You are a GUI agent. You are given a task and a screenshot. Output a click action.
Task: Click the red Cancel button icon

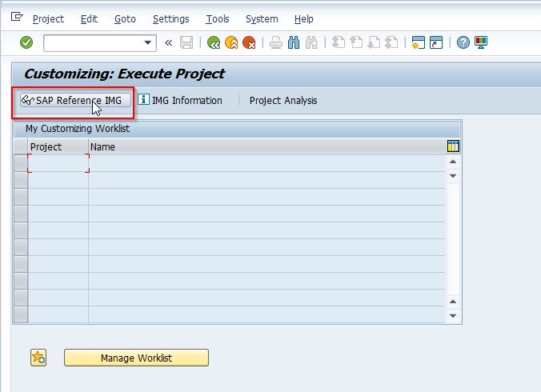click(249, 42)
